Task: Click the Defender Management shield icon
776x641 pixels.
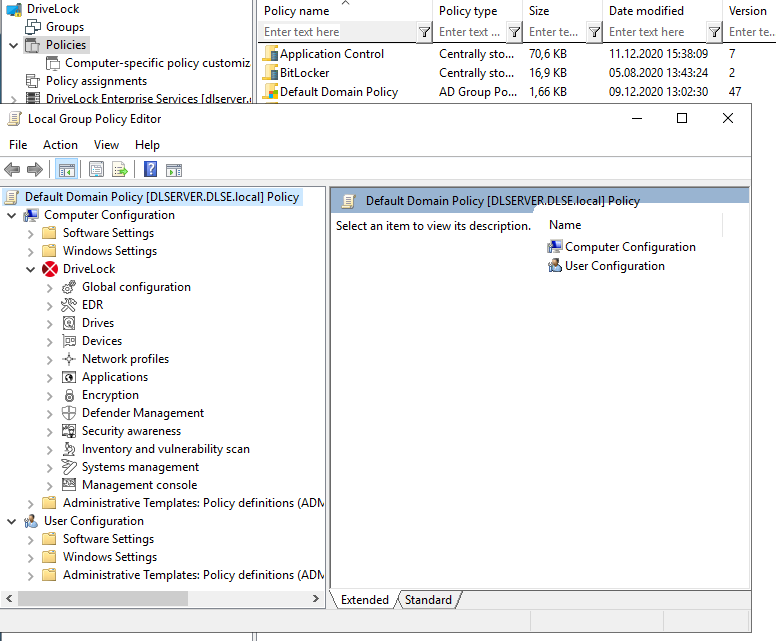Action: 69,413
